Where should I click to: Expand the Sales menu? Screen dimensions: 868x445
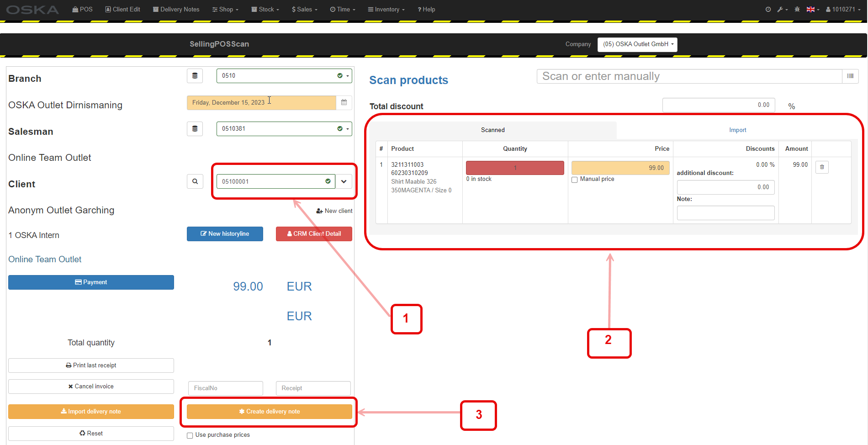(x=304, y=9)
